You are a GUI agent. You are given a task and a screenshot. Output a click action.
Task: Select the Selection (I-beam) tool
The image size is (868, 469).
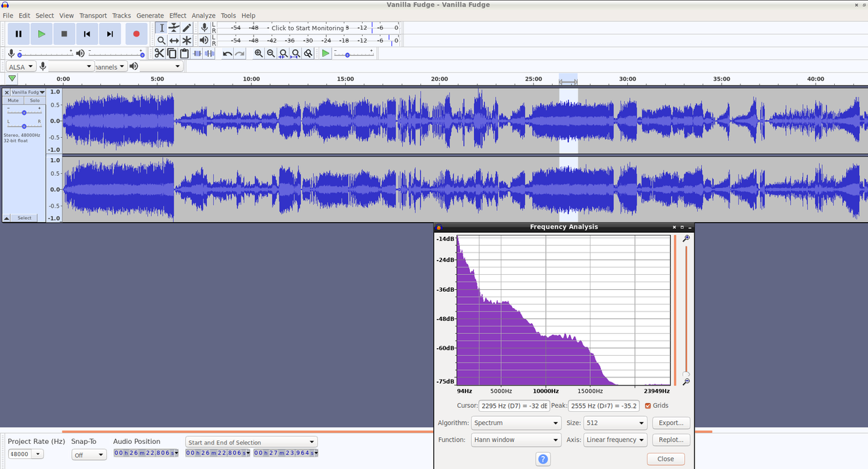click(161, 28)
